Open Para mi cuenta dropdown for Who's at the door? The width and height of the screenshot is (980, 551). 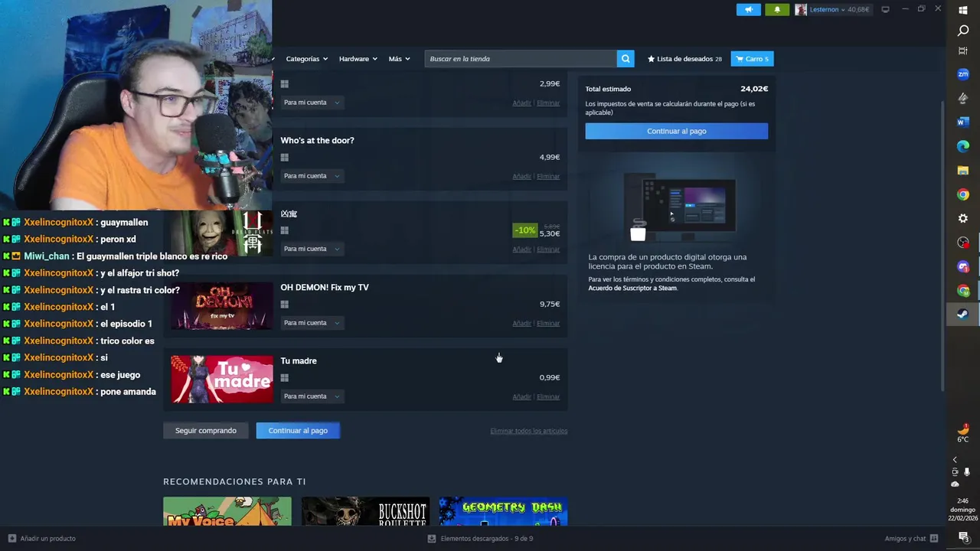tap(312, 176)
